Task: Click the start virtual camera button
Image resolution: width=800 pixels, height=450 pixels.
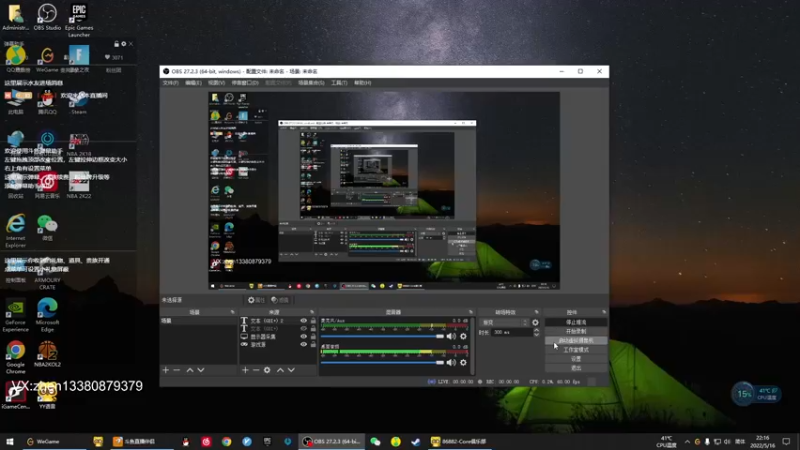Action: pyautogui.click(x=576, y=340)
